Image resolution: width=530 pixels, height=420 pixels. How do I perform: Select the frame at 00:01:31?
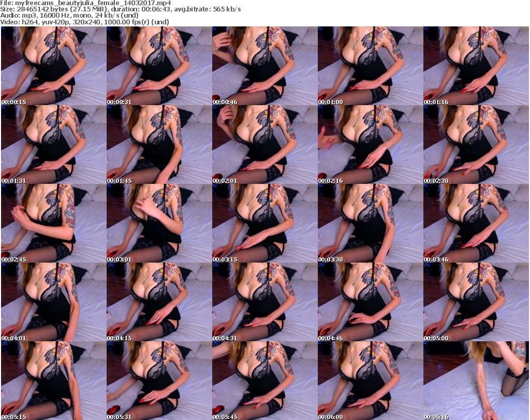[54, 144]
